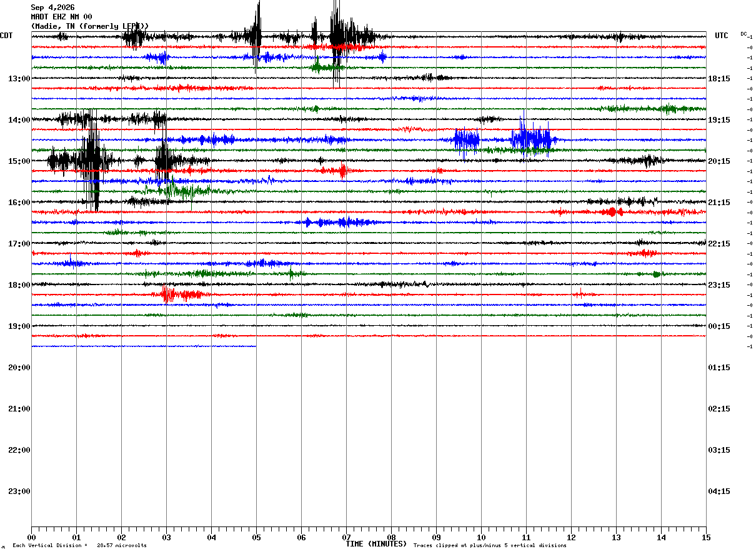Click the blue burst near minute 11
Screen dimensions: 756x554
tap(531, 139)
